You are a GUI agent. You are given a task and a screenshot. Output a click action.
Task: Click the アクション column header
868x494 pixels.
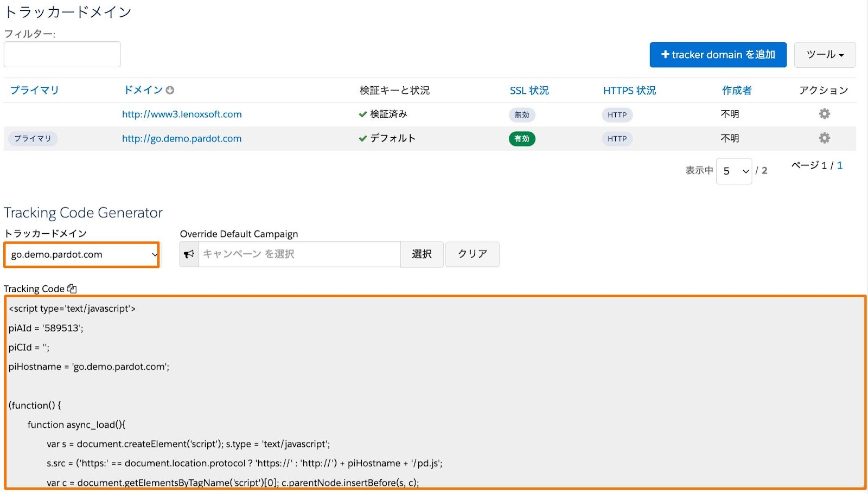point(824,91)
